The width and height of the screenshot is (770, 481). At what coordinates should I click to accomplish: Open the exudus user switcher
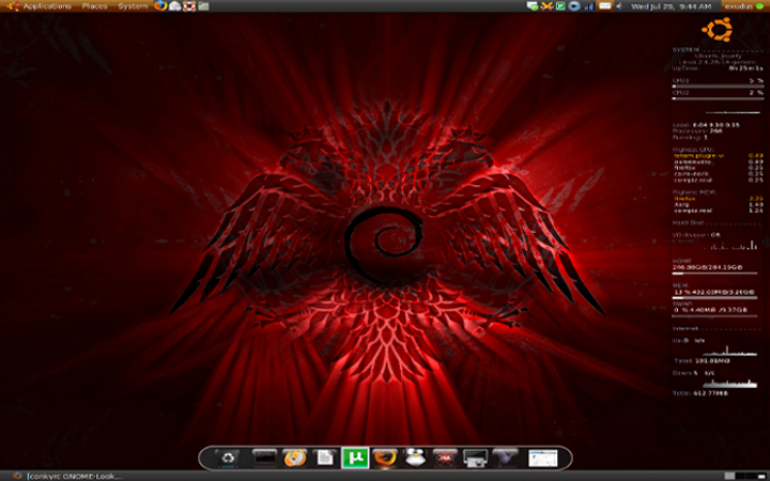744,6
